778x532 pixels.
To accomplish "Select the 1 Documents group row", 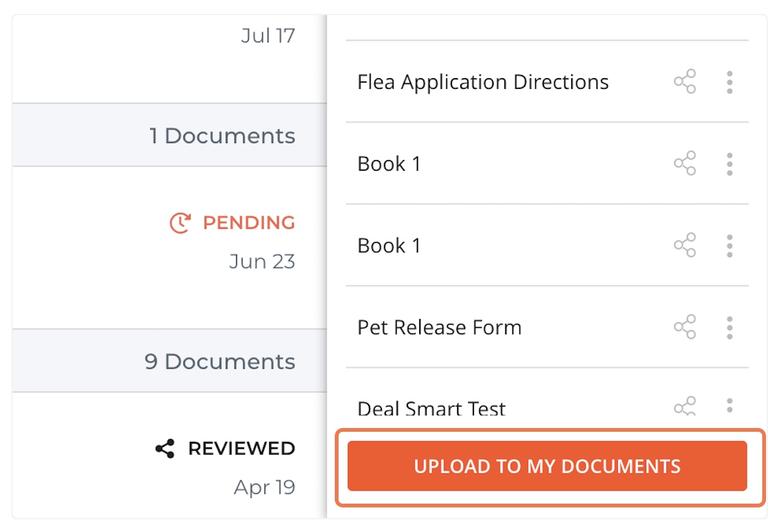I will point(170,135).
